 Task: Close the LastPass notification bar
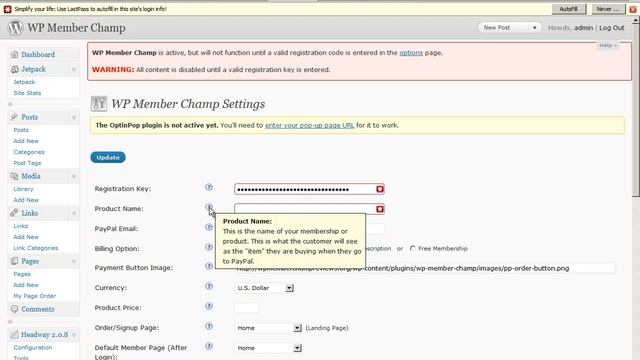[x=633, y=9]
